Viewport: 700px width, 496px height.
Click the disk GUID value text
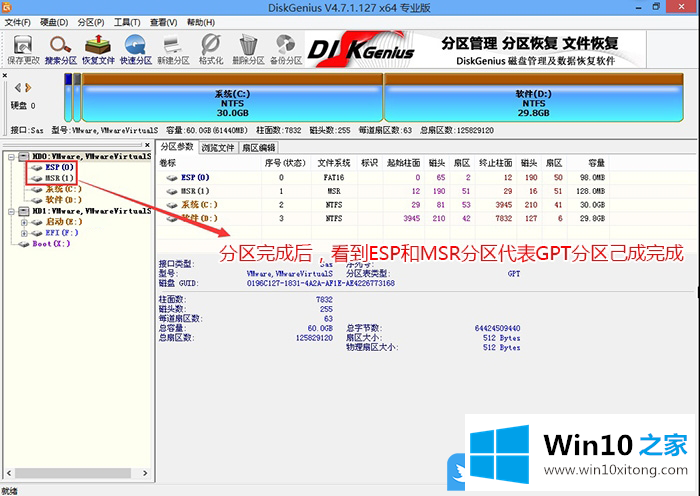tap(321, 283)
